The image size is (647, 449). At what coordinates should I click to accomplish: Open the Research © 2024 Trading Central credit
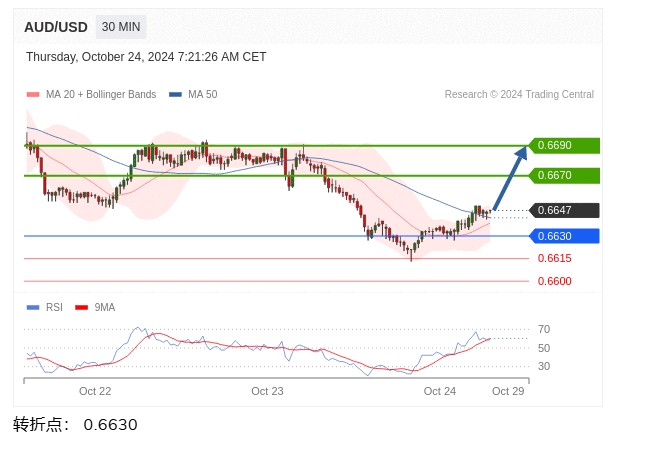coord(519,95)
